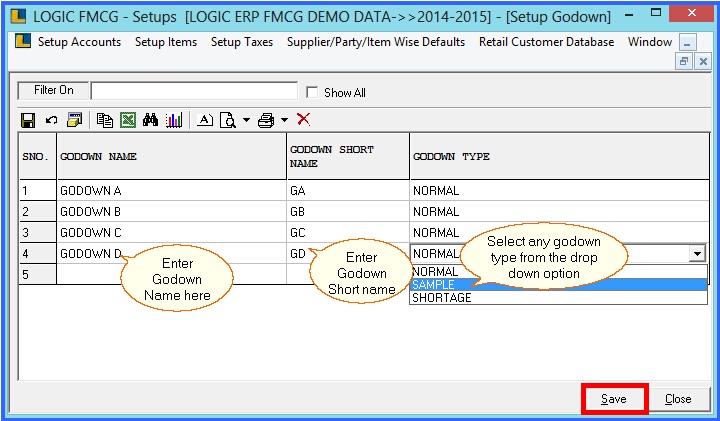The height and width of the screenshot is (421, 720).
Task: Choose SHORTAGE from the godown type list
Action: tap(441, 297)
